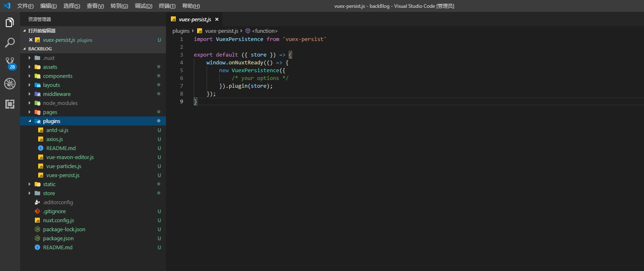The image size is (644, 271).
Task: Click the pages folder icon
Action: click(x=37, y=112)
